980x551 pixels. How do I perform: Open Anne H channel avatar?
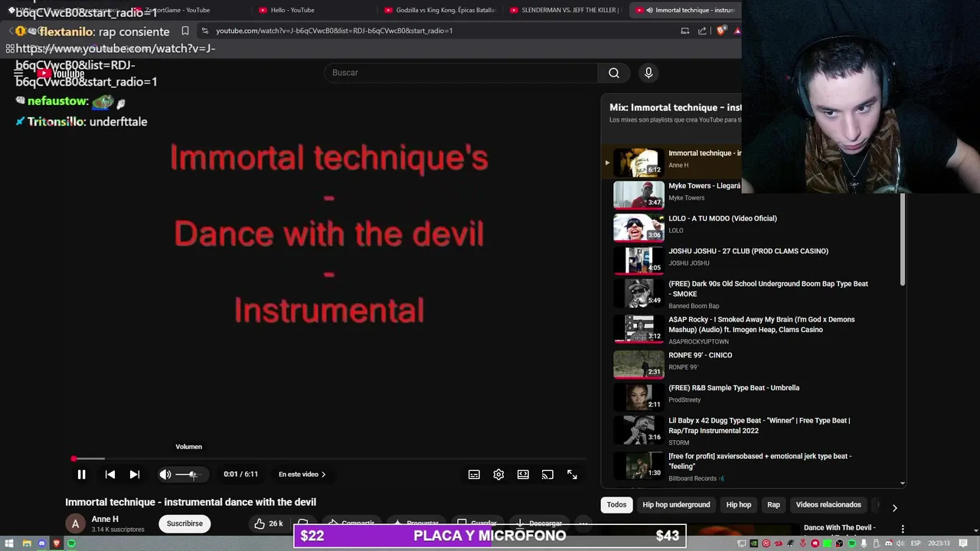tap(75, 523)
